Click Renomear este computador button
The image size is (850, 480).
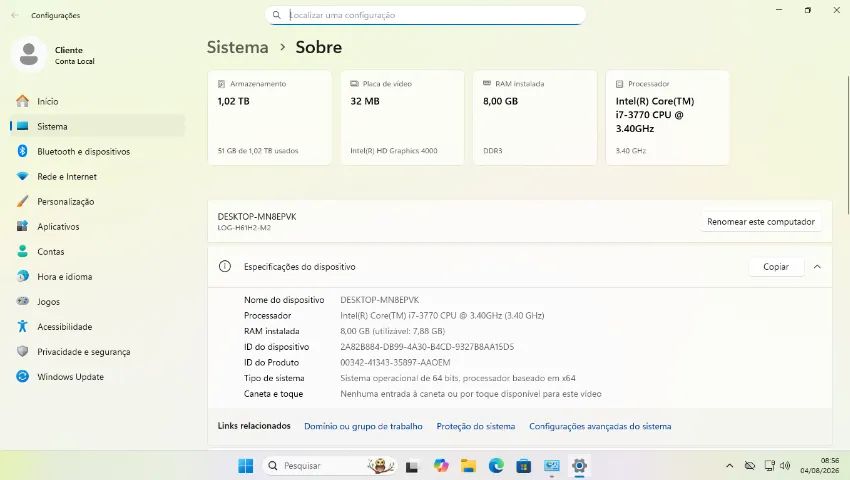[x=761, y=221]
